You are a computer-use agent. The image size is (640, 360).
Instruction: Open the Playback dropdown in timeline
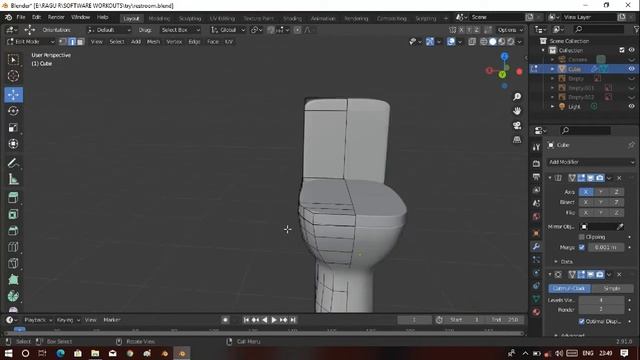click(x=38, y=320)
